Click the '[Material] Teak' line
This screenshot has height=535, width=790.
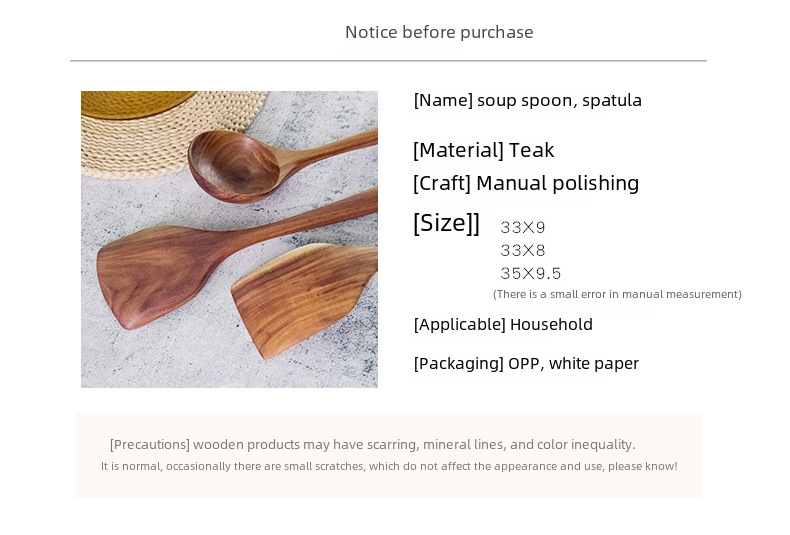click(483, 150)
